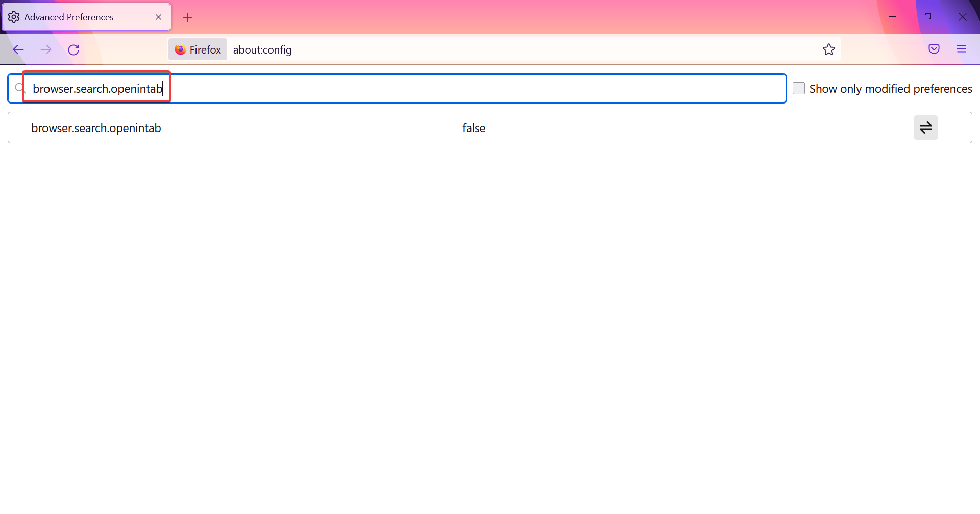The width and height of the screenshot is (980, 514).
Task: Bookmark this page via the star icon
Action: coord(828,49)
